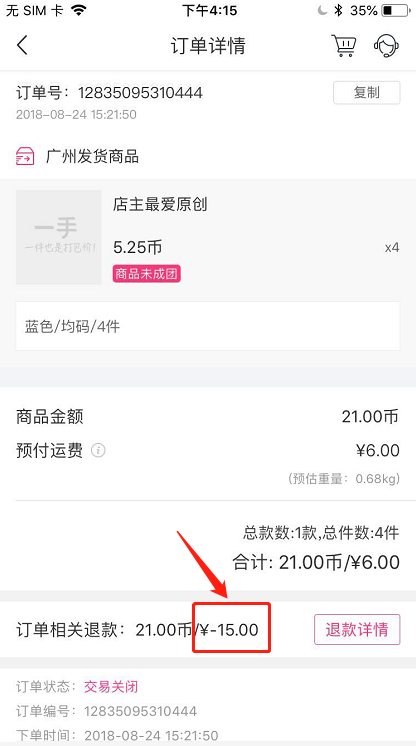The width and height of the screenshot is (416, 746).
Task: Tap the 蓝色/均码/4件 specification box
Action: click(x=208, y=326)
